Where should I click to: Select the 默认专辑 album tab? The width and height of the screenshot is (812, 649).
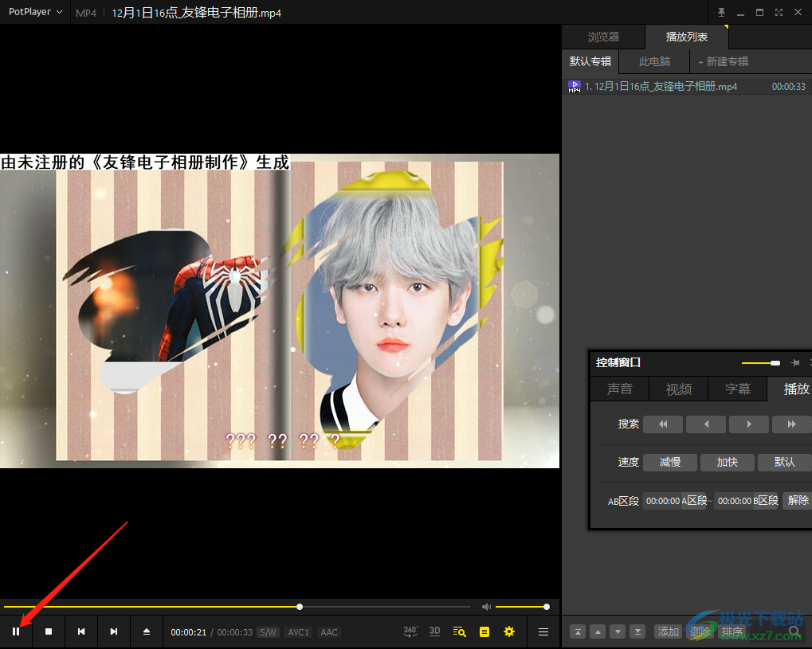(x=590, y=61)
